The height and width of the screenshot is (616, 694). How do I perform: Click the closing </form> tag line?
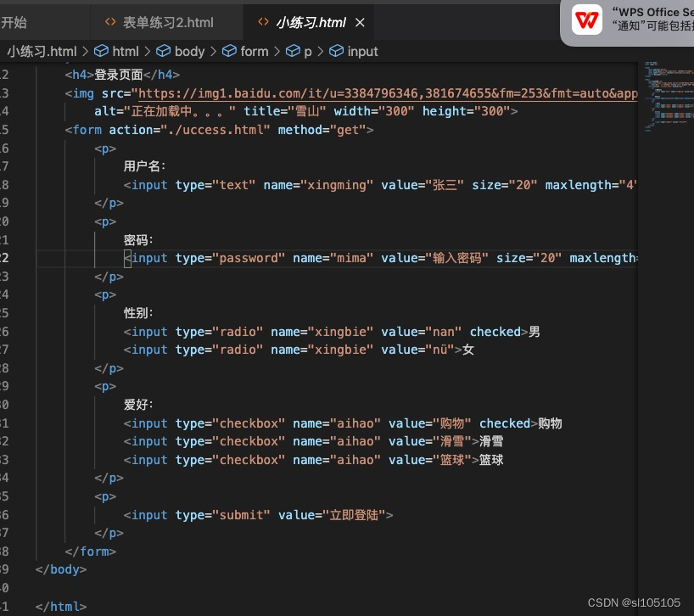pos(90,552)
